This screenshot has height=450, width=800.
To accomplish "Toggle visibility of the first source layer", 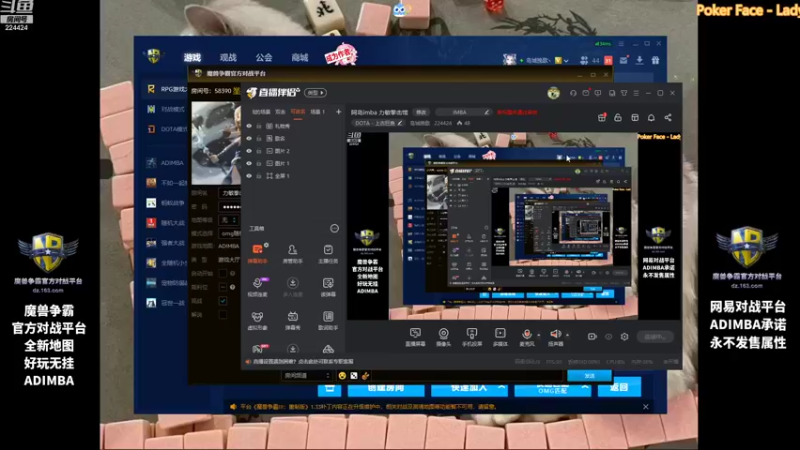I will (x=249, y=126).
